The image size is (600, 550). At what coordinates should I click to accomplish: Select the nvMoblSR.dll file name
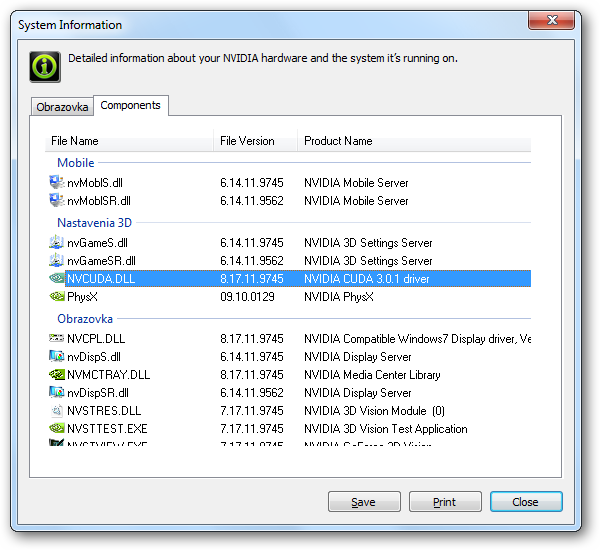(99, 201)
